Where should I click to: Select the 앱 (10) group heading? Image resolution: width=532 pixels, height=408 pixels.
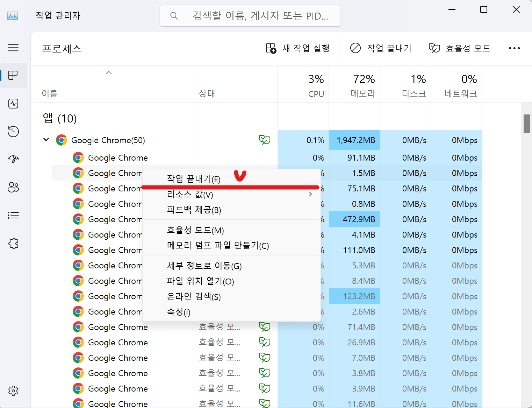click(59, 119)
